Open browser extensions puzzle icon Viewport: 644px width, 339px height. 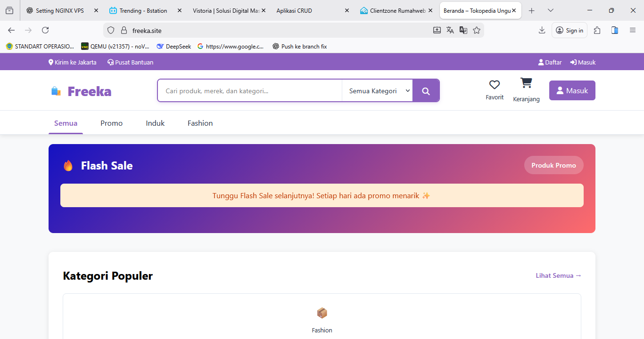point(597,30)
